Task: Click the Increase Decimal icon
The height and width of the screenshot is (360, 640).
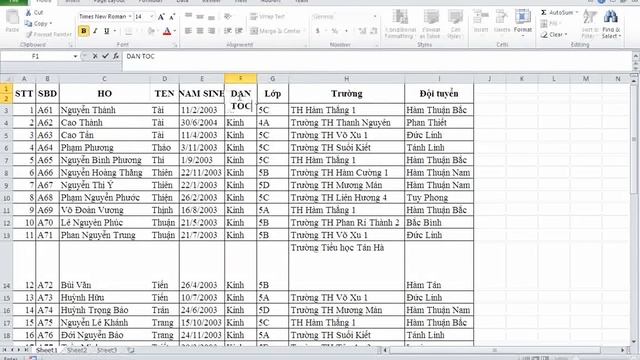Action: tap(362, 31)
